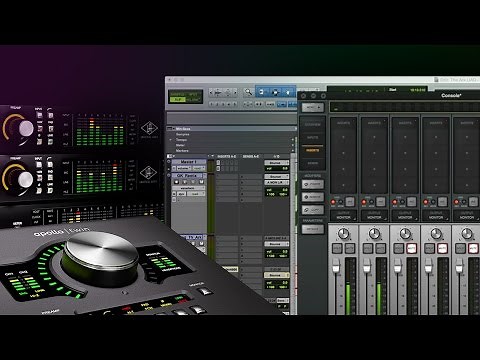Viewport: 480px width, 360px height.
Task: Switch Console to the INSERTS view
Action: 312,150
